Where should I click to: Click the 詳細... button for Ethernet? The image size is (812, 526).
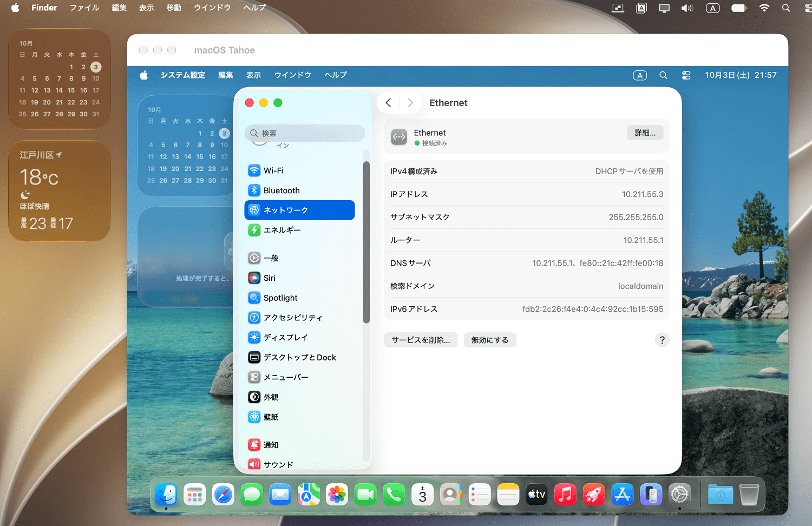(645, 133)
